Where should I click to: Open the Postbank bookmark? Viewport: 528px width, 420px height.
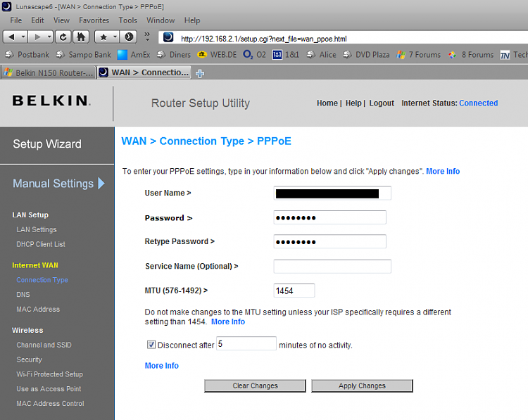[27, 54]
